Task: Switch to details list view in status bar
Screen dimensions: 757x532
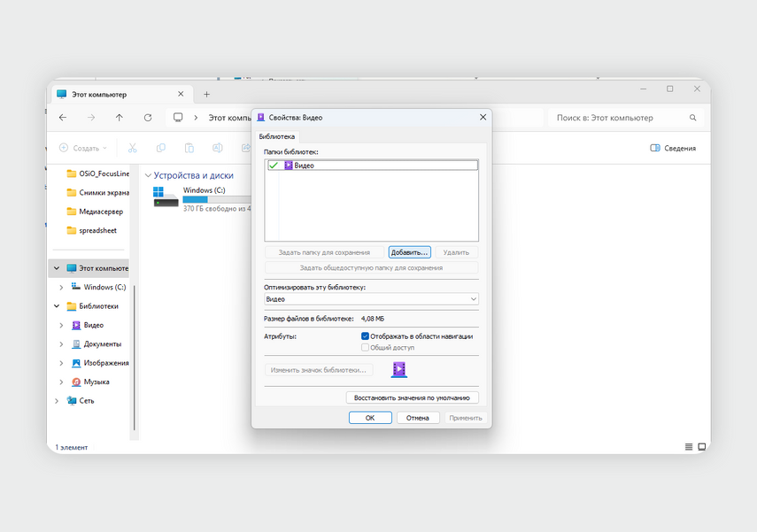Action: point(689,446)
